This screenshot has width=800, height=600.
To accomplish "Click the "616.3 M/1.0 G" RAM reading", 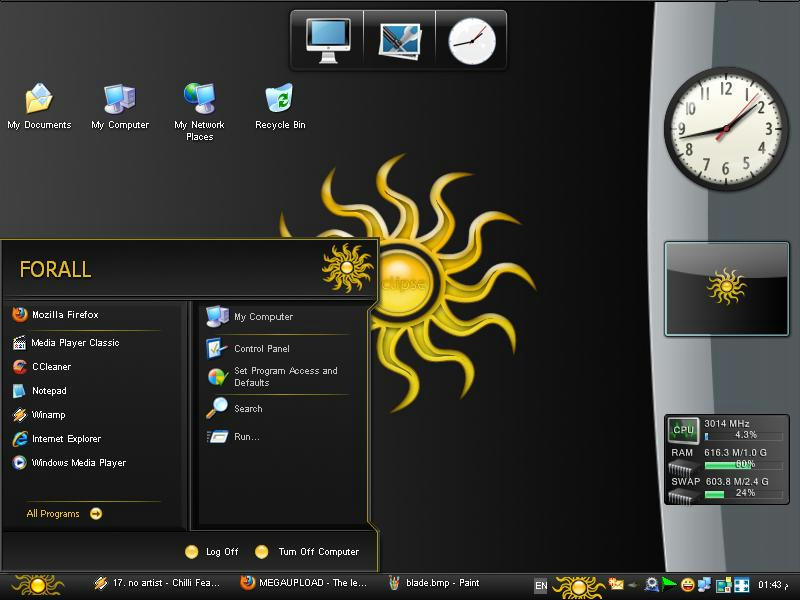I will (x=735, y=453).
